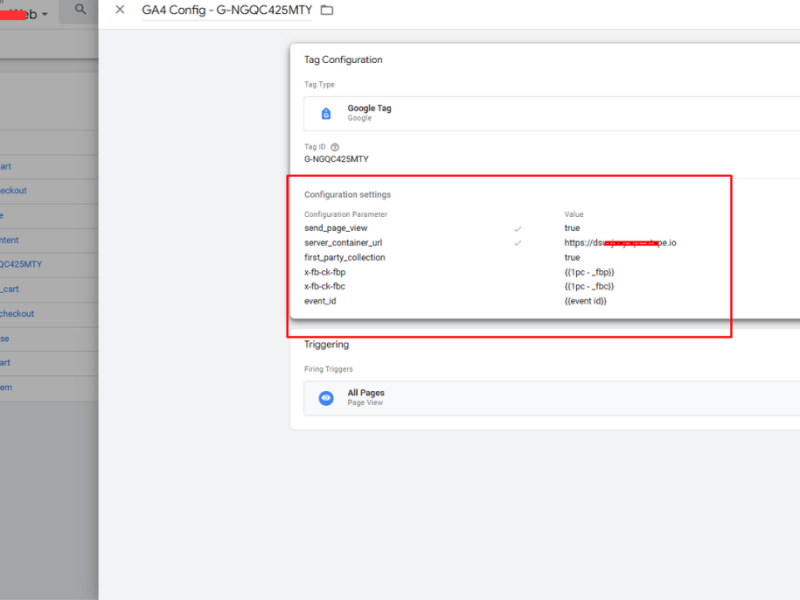The image size is (800, 600).
Task: Close the GA4 Config tag panel
Action: [120, 10]
